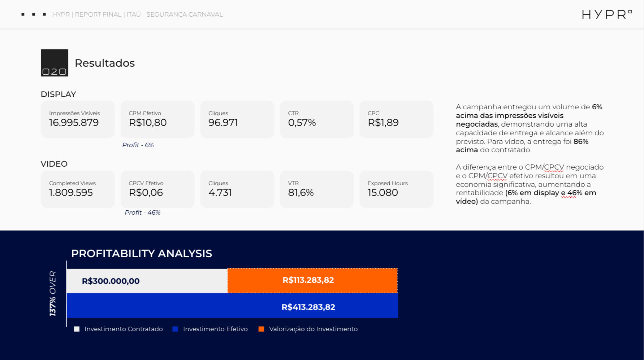Select the Impressões Visíveis card
Viewport: 644px width, 360px height.
tap(78, 119)
